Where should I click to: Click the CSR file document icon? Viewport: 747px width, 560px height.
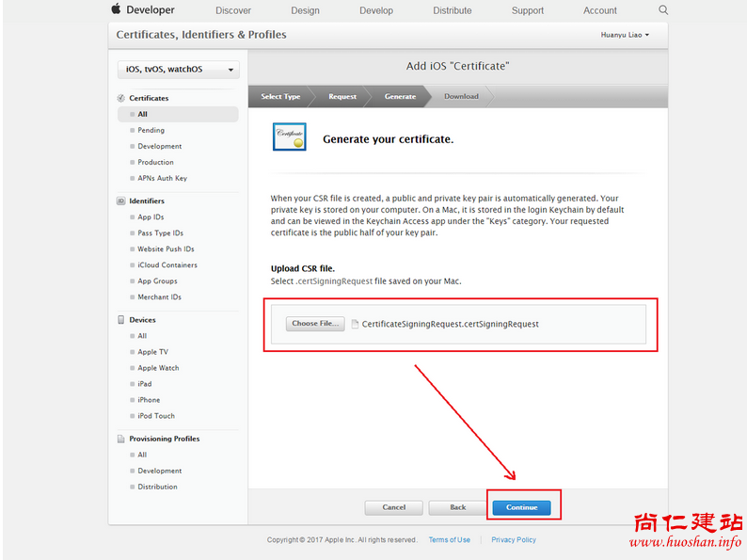pyautogui.click(x=355, y=324)
